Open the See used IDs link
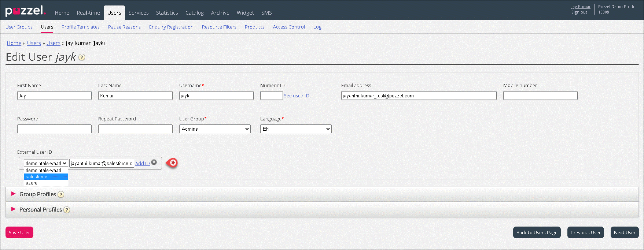This screenshot has height=250, width=644. pos(298,96)
